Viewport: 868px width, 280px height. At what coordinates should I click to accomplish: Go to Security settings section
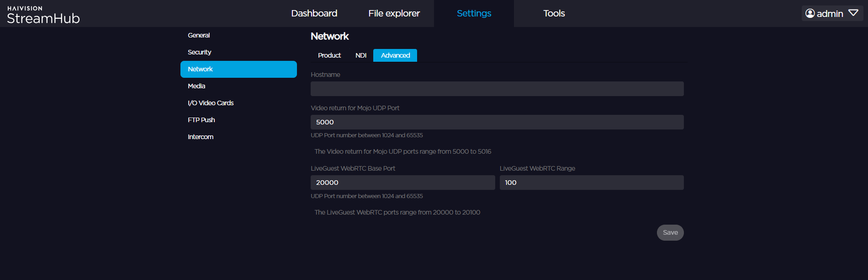199,52
